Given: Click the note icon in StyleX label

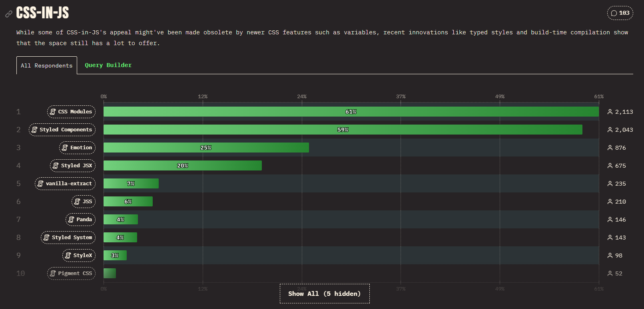Looking at the screenshot, I should point(68,256).
